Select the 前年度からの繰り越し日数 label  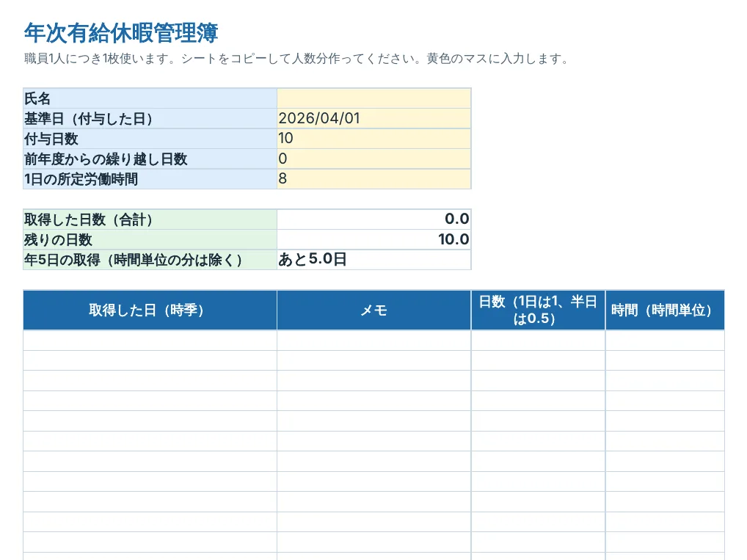point(150,159)
